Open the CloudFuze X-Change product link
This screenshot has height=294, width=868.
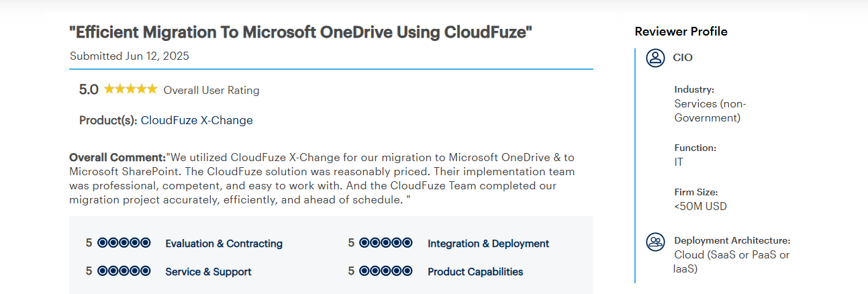pyautogui.click(x=197, y=120)
